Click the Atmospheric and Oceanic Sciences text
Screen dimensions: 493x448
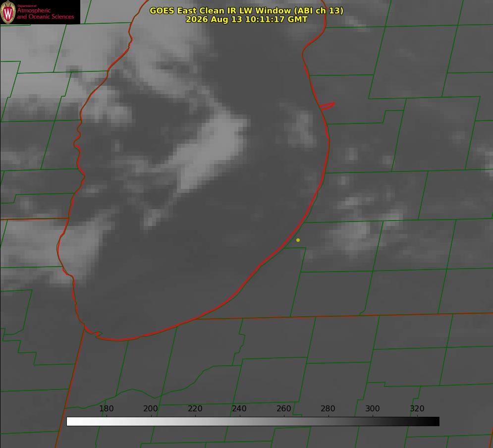[x=45, y=13]
